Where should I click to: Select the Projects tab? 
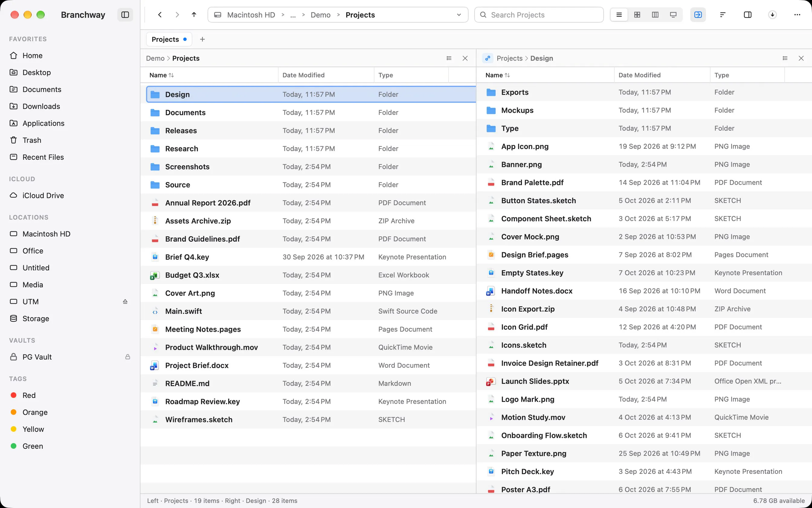169,39
